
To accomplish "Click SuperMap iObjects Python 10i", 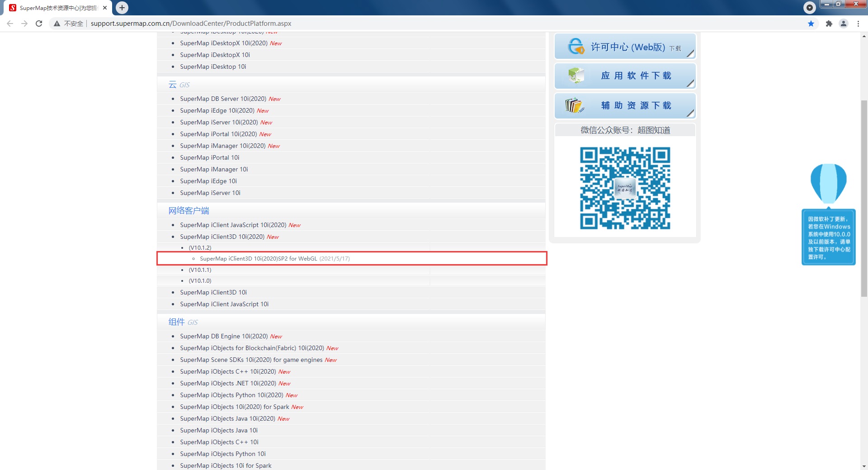I will 223,454.
